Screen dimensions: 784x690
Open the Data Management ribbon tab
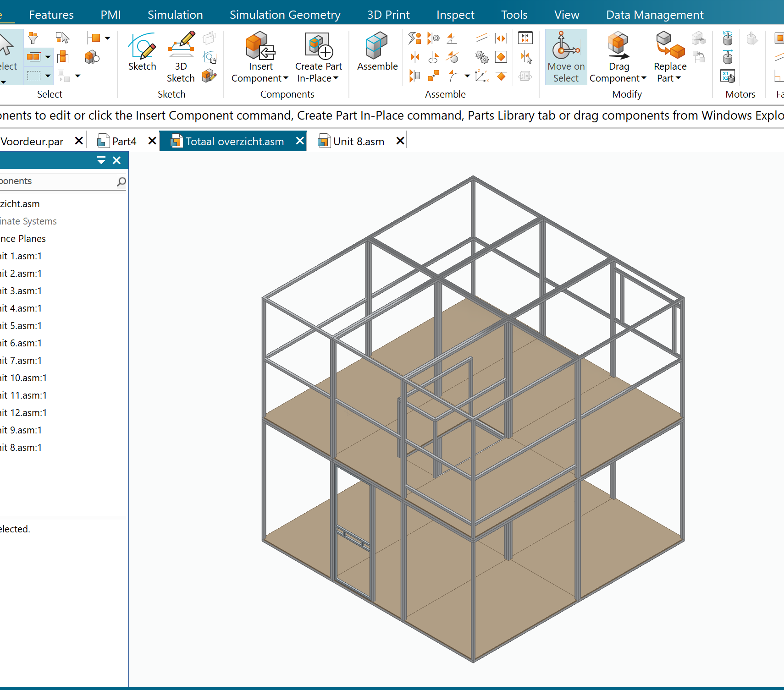(654, 15)
